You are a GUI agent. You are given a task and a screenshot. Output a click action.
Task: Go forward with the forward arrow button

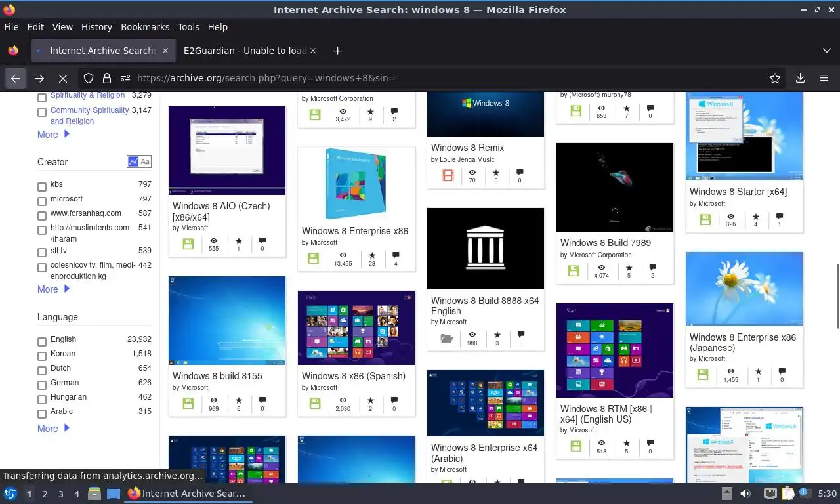pos(39,78)
